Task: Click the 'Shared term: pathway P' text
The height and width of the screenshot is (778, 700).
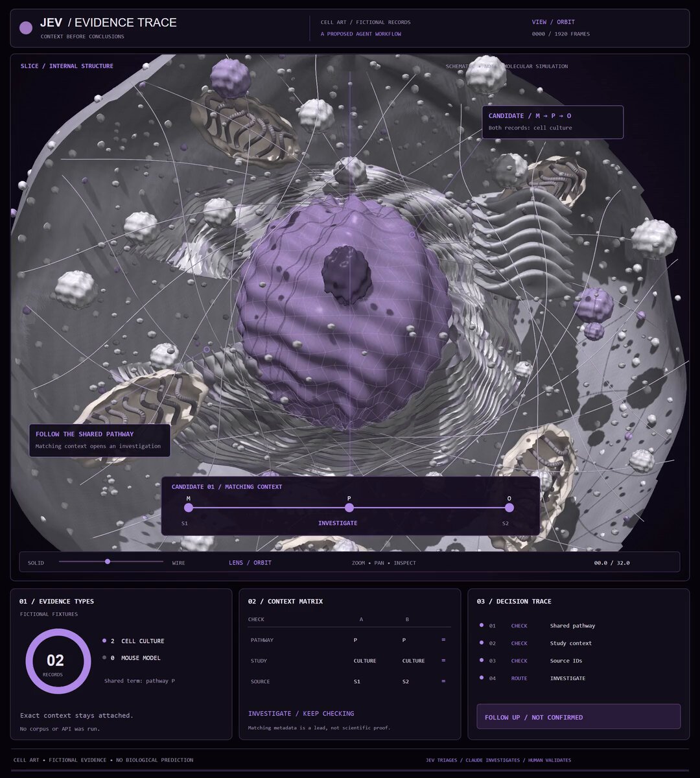Action: coord(139,681)
